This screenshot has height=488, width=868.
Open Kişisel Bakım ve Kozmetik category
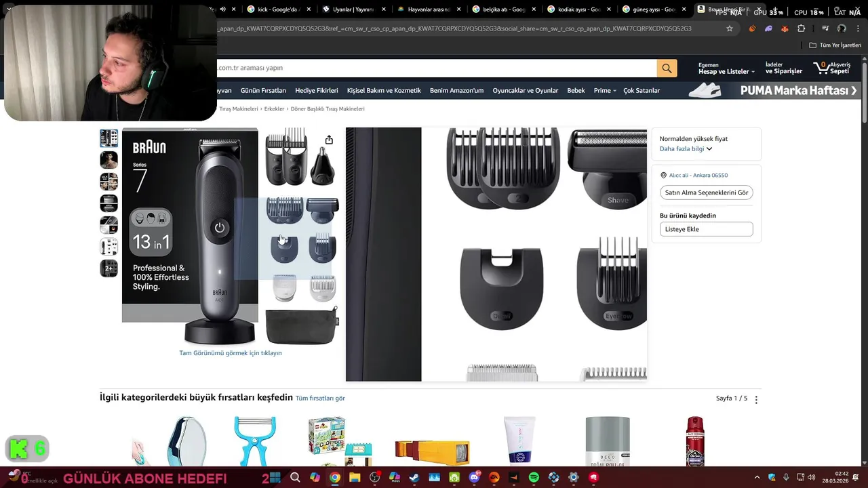tap(384, 91)
